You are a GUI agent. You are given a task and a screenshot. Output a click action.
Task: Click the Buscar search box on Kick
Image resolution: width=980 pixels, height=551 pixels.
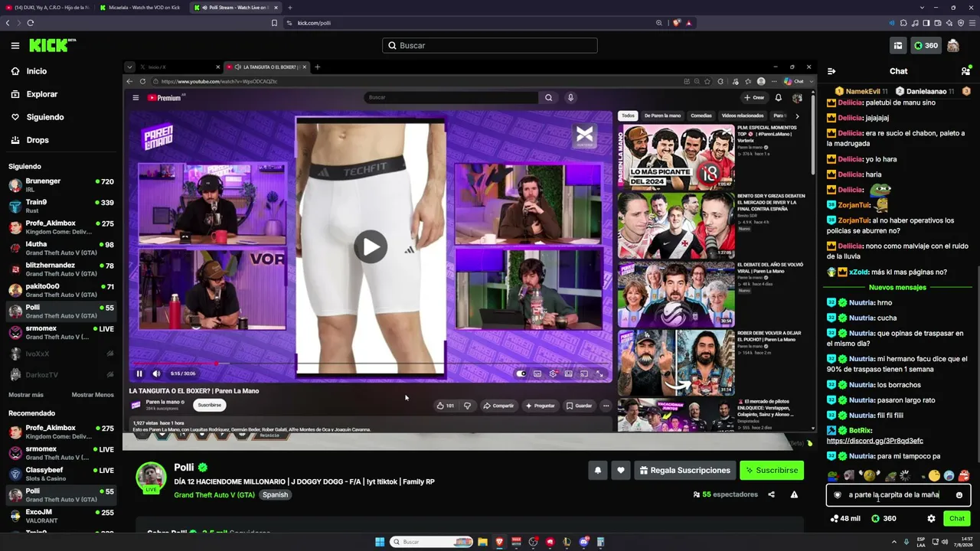(x=489, y=45)
